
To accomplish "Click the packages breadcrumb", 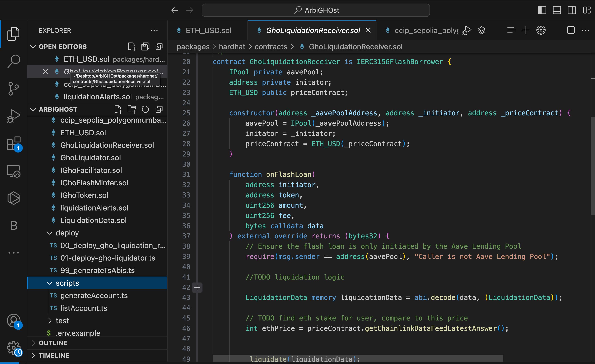I will click(x=193, y=46).
